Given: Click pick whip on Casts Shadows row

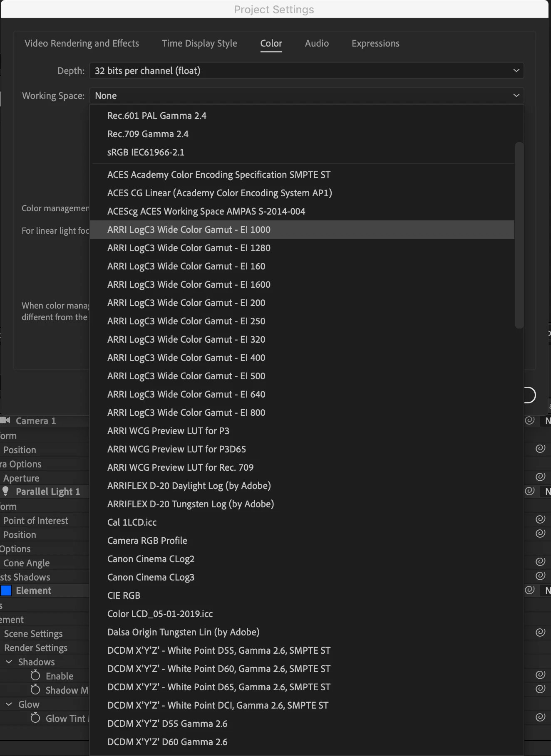Looking at the screenshot, I should [541, 576].
